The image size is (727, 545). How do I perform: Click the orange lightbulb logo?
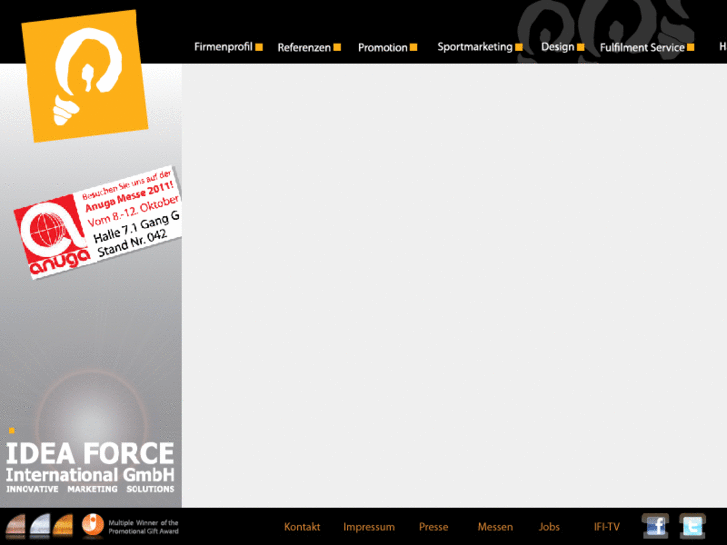[85, 76]
